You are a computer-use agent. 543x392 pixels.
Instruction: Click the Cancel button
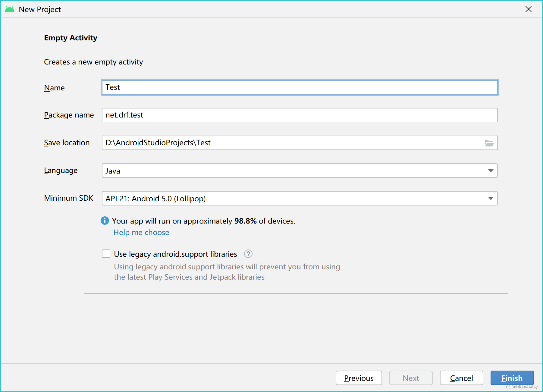click(x=461, y=378)
